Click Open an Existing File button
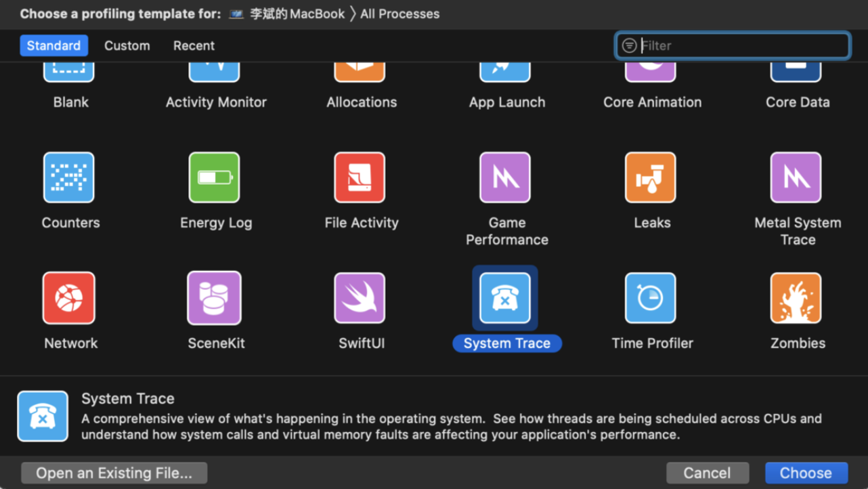This screenshot has height=489, width=868. click(x=114, y=473)
